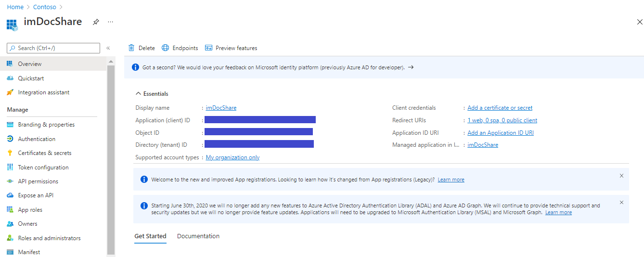Collapse the Essentials section
The image size is (644, 257).
[152, 94]
